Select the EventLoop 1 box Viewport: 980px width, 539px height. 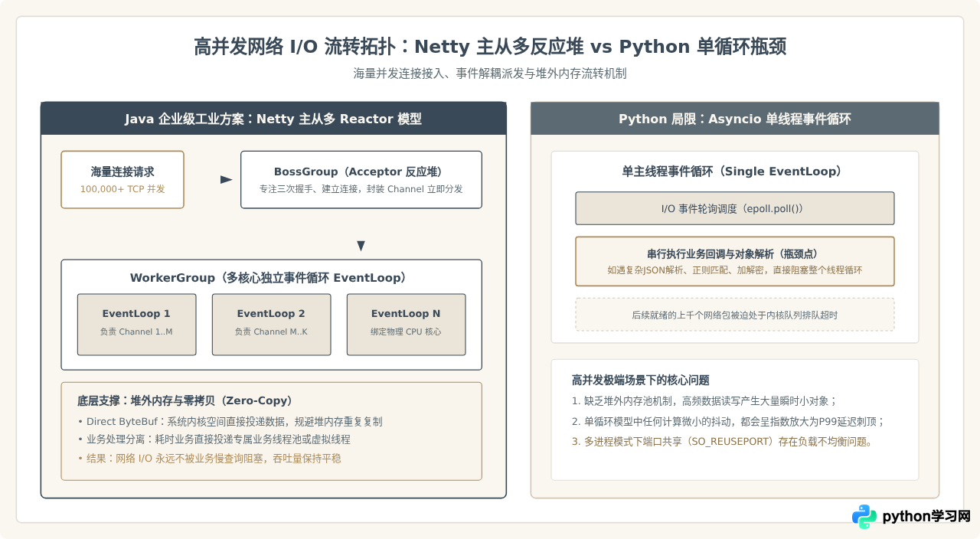(136, 325)
